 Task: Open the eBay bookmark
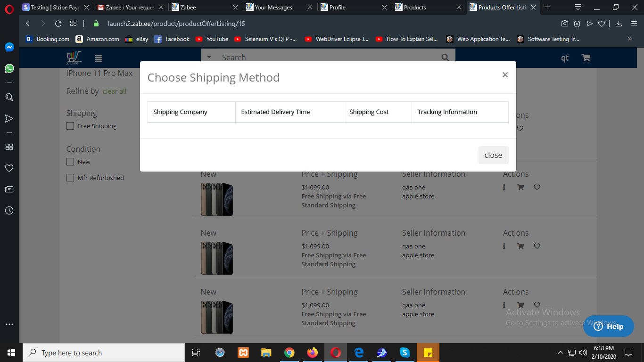pyautogui.click(x=136, y=39)
